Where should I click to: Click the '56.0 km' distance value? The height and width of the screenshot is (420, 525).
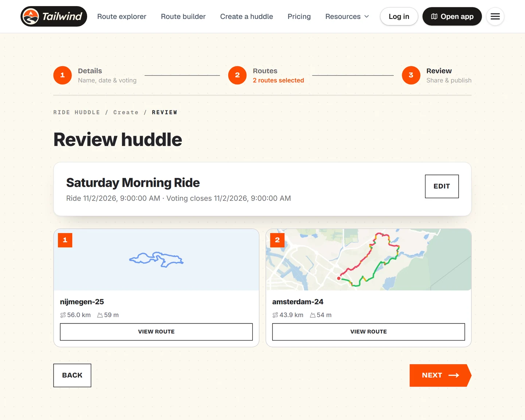click(x=79, y=315)
